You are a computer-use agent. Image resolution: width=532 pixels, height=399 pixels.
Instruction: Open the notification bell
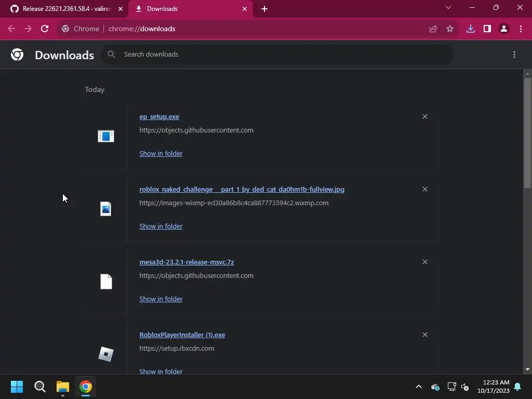518,387
